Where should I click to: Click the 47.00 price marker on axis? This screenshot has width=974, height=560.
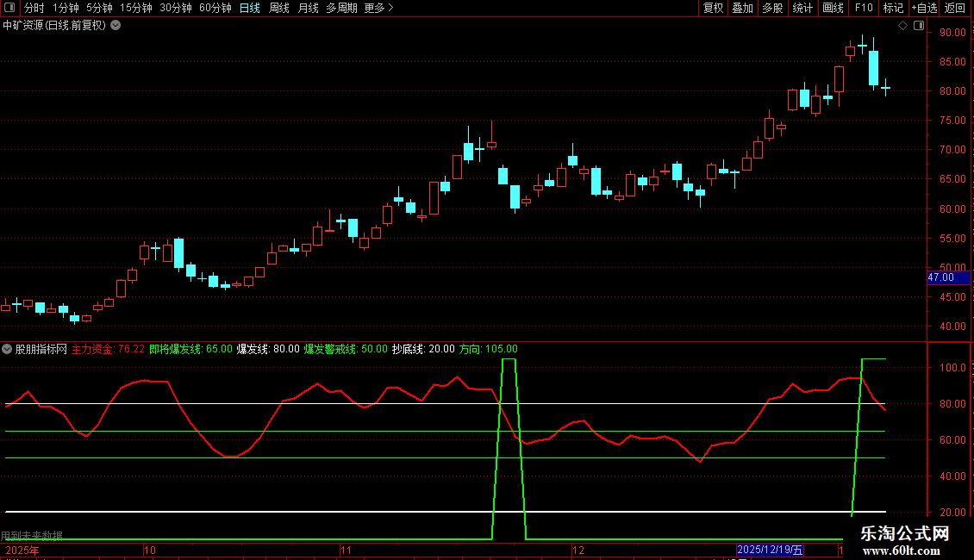tap(948, 277)
